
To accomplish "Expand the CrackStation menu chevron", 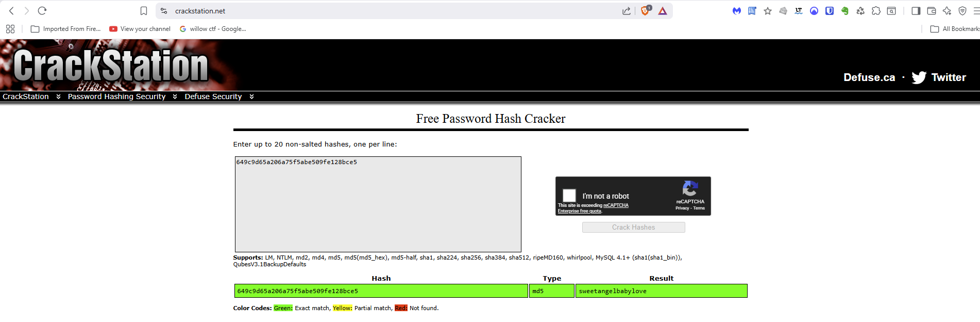I will coord(58,96).
